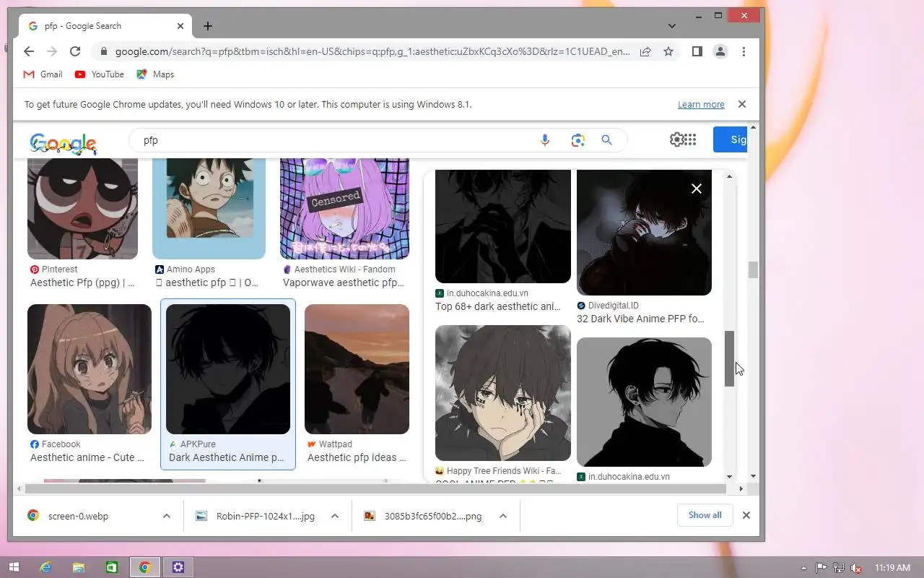Click the preview panel scroll down arrow

click(x=729, y=476)
